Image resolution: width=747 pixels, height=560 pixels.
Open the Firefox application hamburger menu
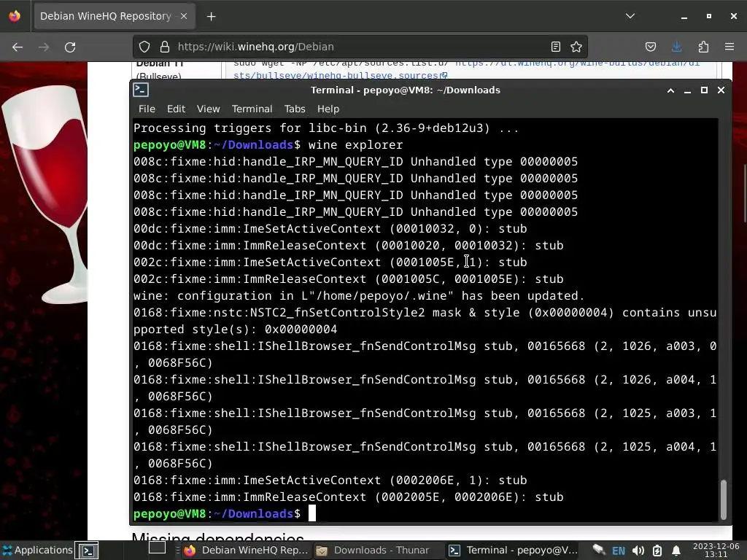pyautogui.click(x=729, y=47)
